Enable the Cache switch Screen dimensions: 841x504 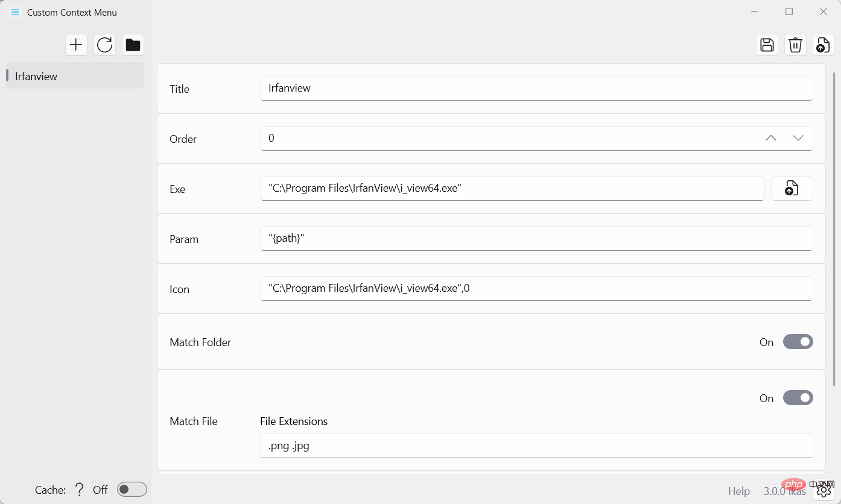point(132,490)
